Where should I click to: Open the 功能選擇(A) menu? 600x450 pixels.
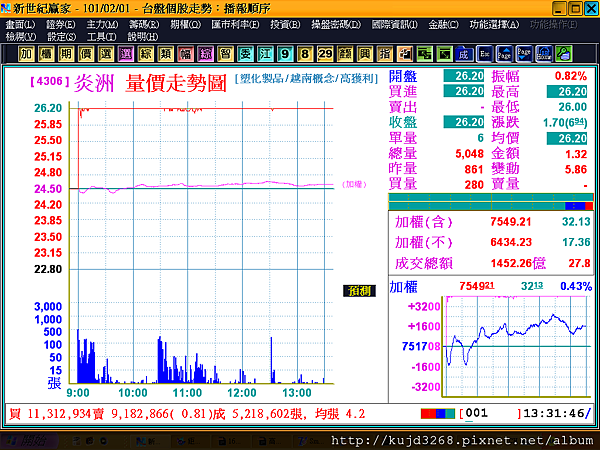(494, 25)
